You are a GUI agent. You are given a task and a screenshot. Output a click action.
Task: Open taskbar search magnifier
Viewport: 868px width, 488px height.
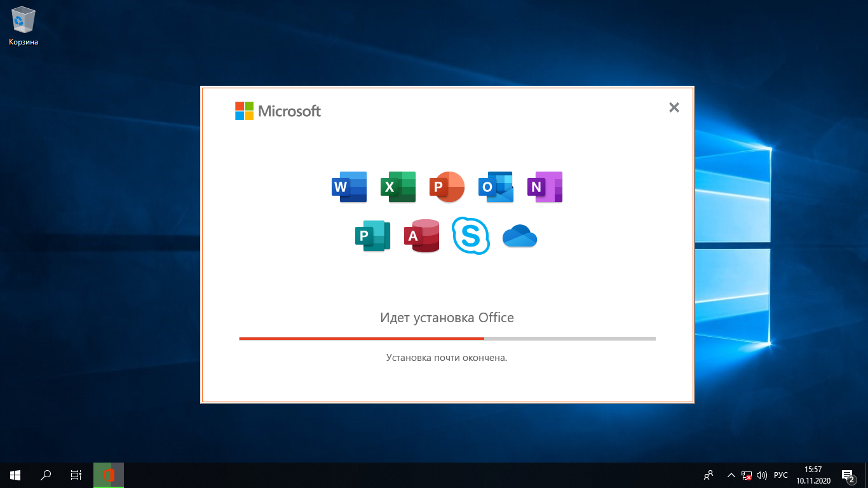click(46, 475)
